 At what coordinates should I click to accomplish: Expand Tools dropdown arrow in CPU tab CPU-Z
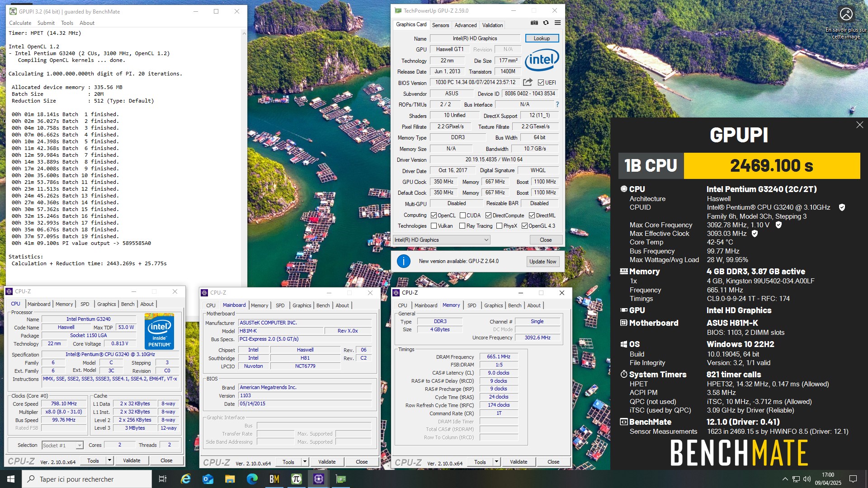[109, 460]
